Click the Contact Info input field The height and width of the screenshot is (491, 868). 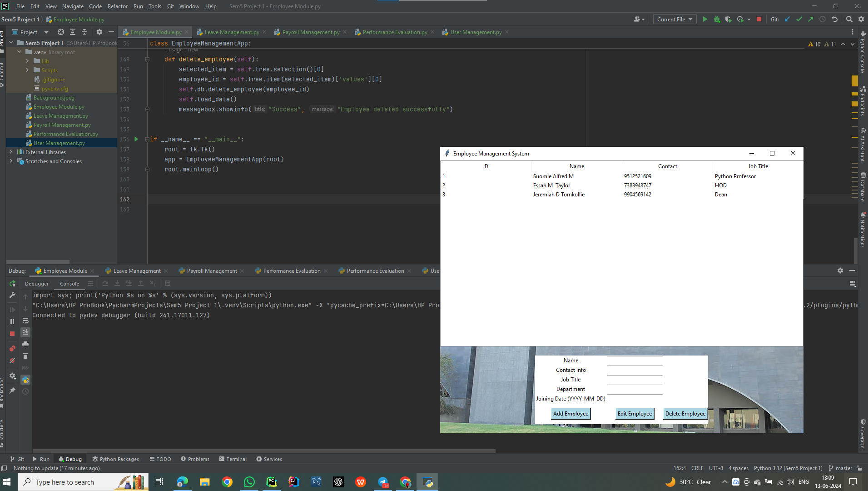click(x=635, y=370)
